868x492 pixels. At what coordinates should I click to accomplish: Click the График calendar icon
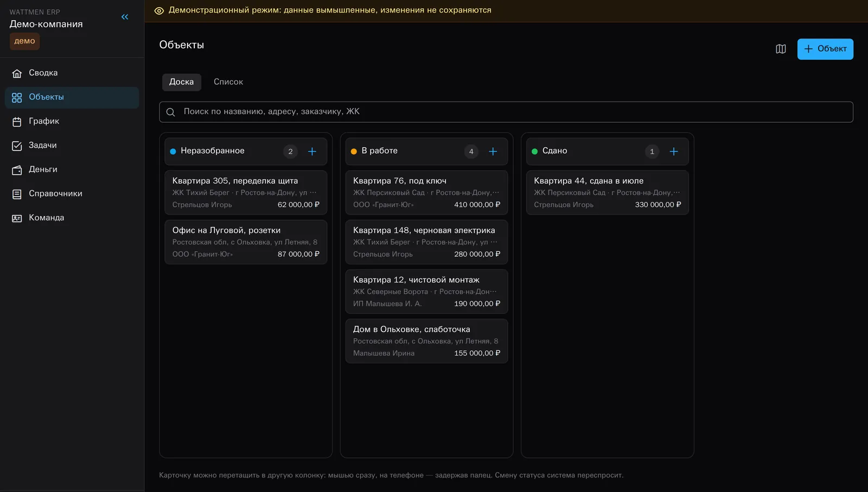(17, 122)
